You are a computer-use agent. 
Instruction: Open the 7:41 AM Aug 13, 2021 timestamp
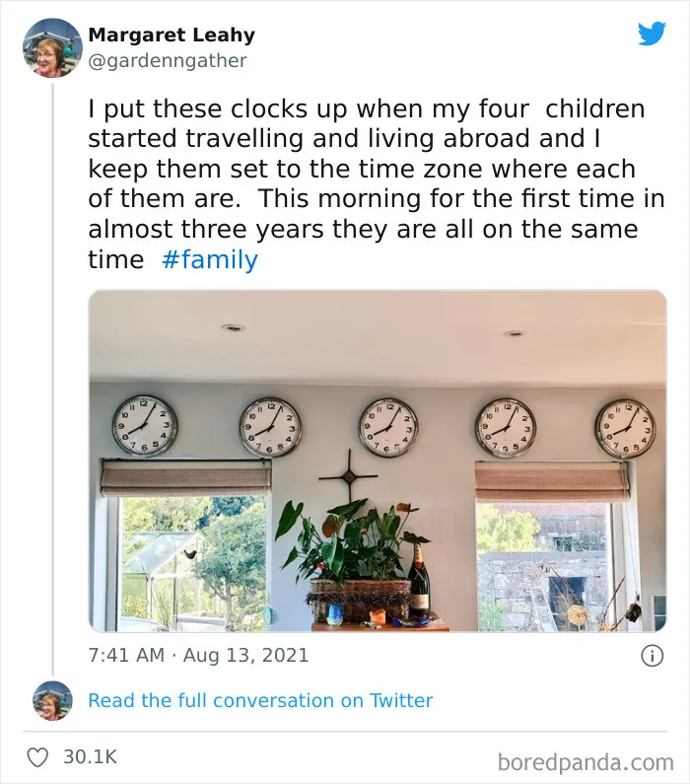pyautogui.click(x=198, y=655)
